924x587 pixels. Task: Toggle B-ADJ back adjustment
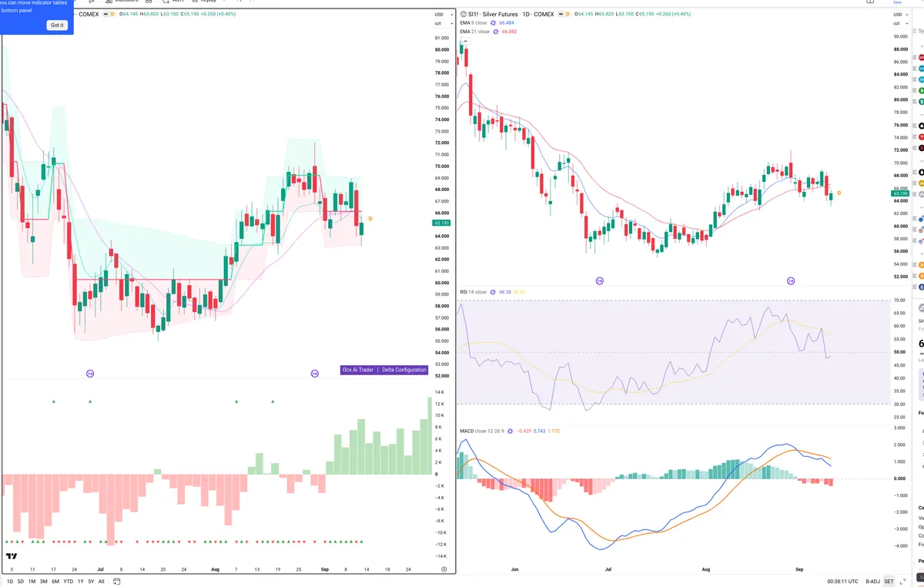872,582
